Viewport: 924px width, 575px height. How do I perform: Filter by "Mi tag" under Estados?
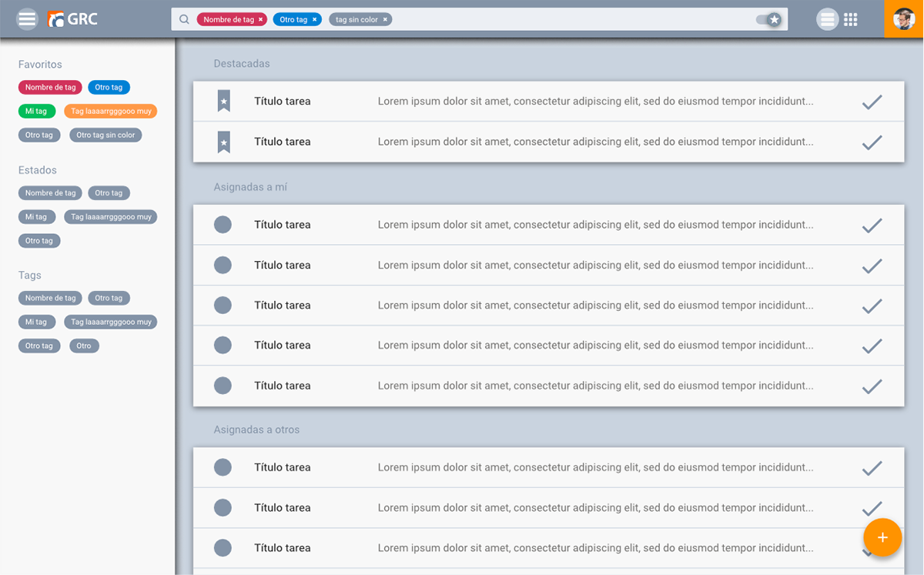[36, 217]
